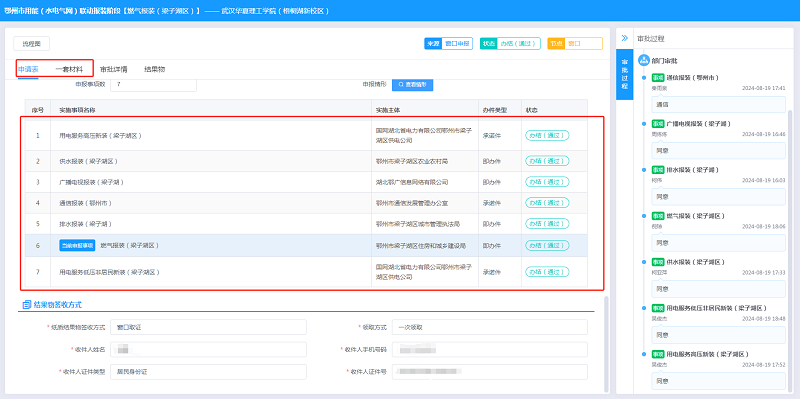Click the 部门审批 person icon
This screenshot has height=399, width=800.
click(x=644, y=60)
